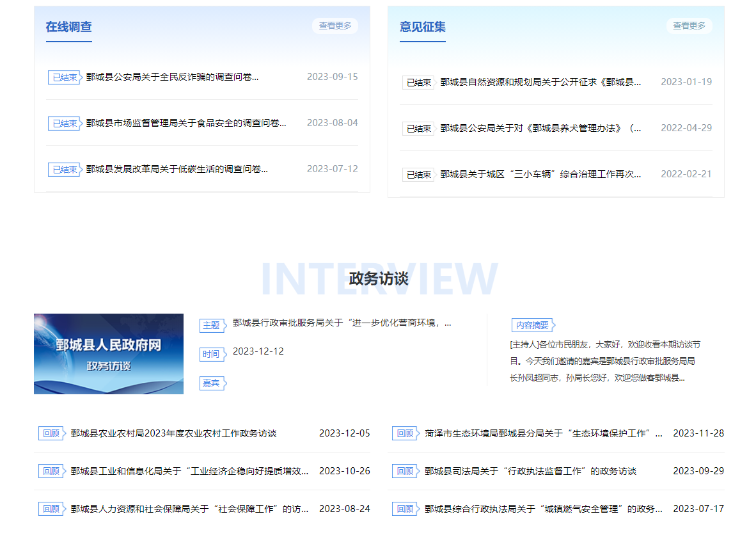756x537 pixels.
Task: Click date 2022-02-21 in 意见征集 list
Action: (686, 174)
